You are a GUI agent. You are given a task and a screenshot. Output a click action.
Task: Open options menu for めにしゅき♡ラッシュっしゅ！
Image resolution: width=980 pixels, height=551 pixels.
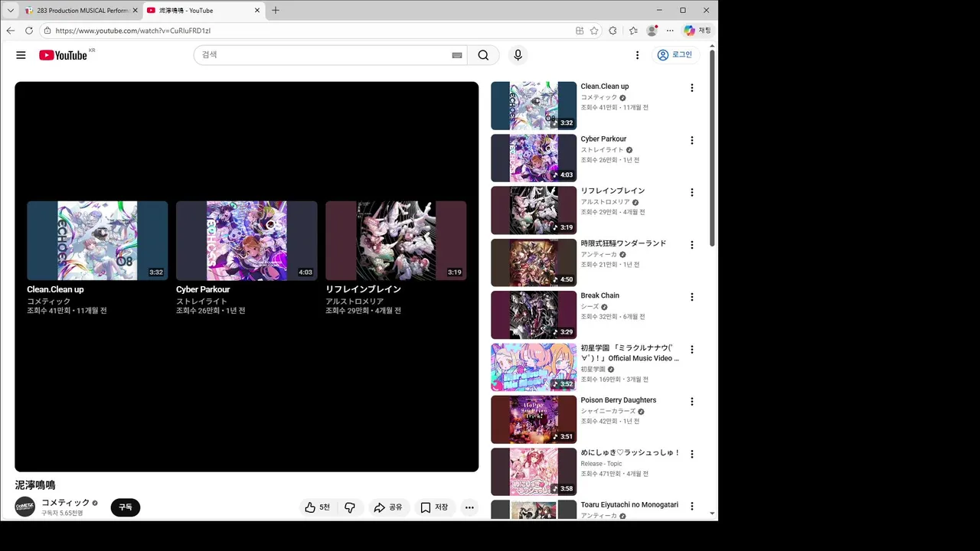[x=692, y=454]
